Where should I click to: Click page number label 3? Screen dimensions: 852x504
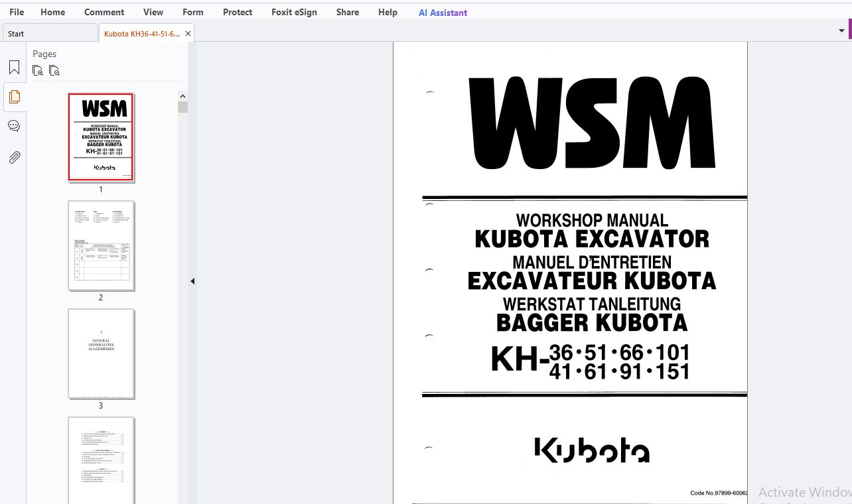click(101, 406)
